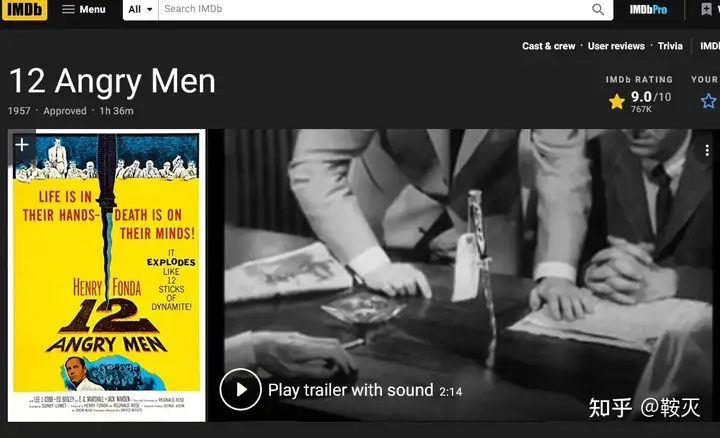Select the 12 Angry Men title heading
720x438 pixels.
pyautogui.click(x=112, y=81)
